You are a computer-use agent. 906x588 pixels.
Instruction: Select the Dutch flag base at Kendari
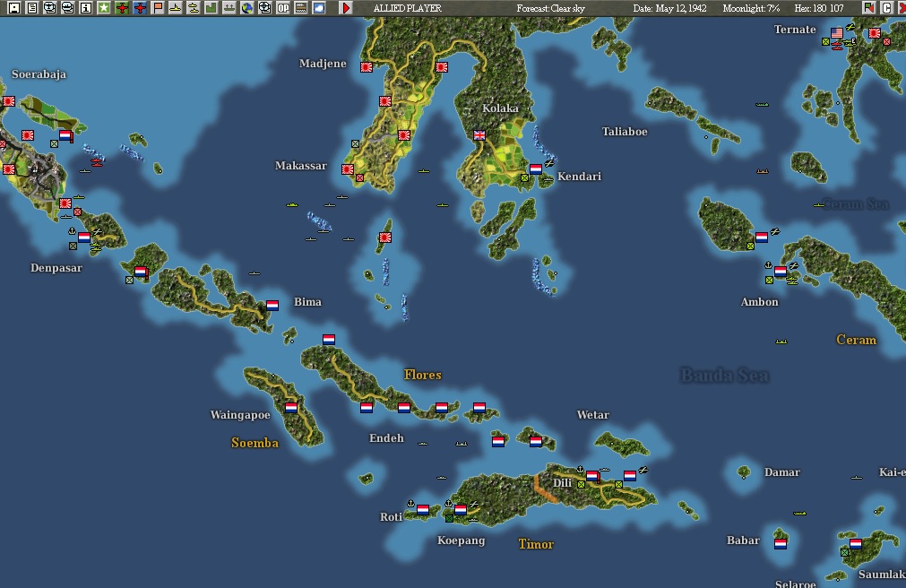coord(536,169)
